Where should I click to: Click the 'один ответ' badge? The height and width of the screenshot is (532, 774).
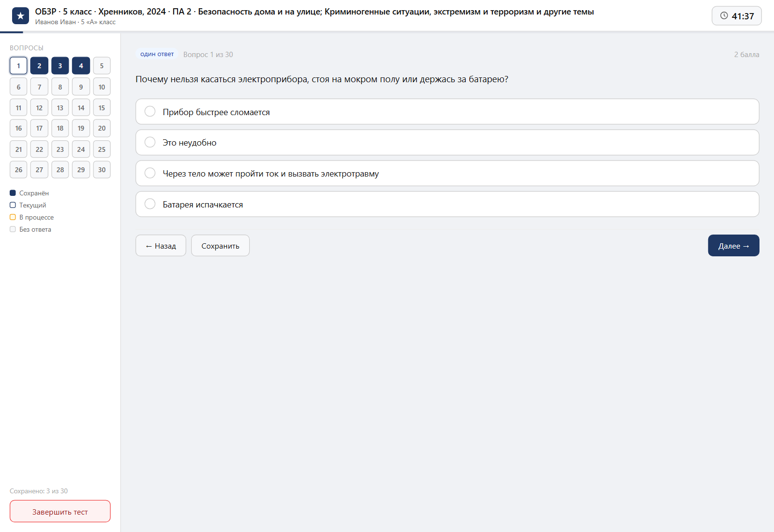coord(157,54)
